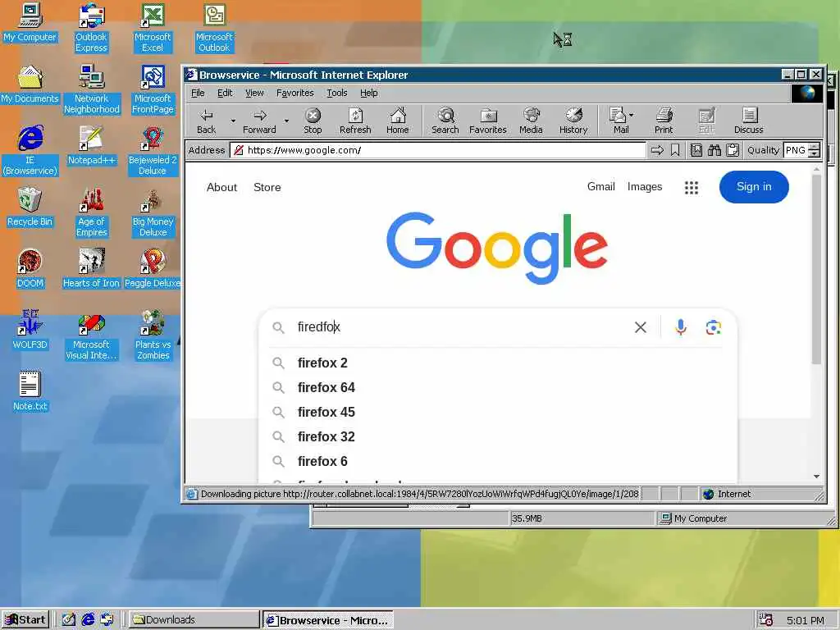Click the clipboard icon in the address toolbar
Screen dimensions: 840x630
coord(733,151)
